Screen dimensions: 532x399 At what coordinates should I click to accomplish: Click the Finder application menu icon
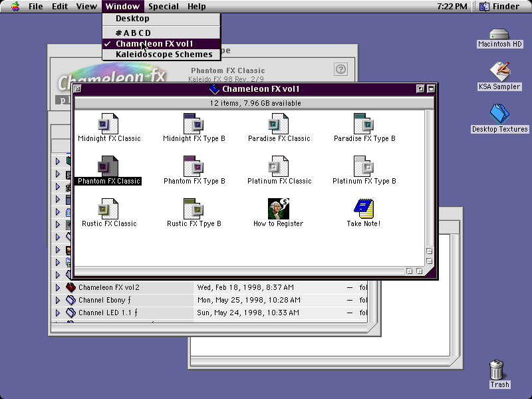click(484, 6)
